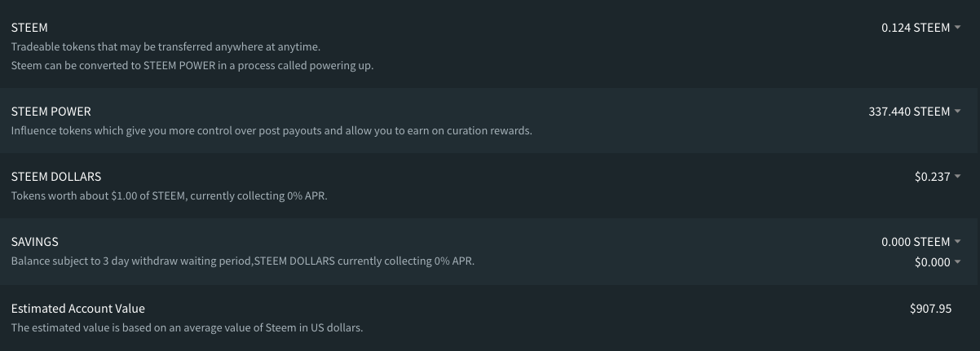Open the 0.124 STEEM balance dropdown
This screenshot has width=980, height=351.
click(916, 28)
